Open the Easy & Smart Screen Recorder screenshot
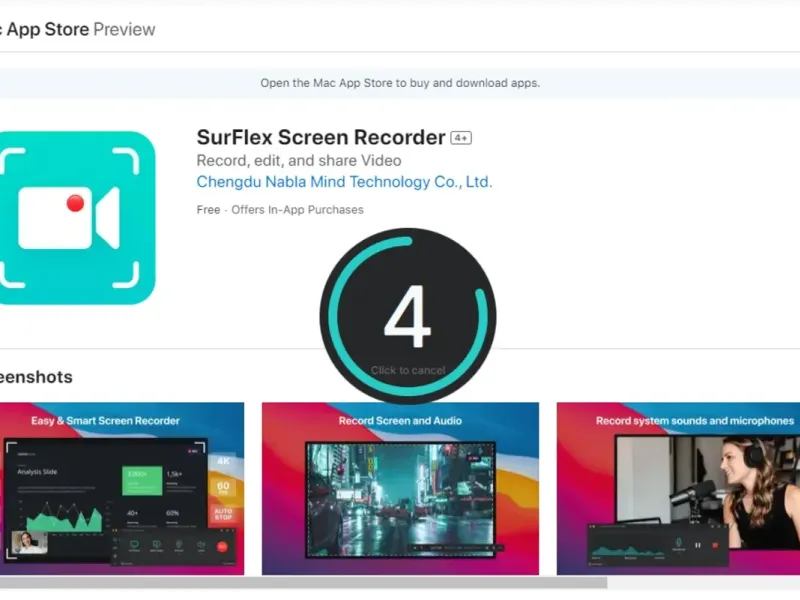Viewport: 800px width, 600px height. 122,488
